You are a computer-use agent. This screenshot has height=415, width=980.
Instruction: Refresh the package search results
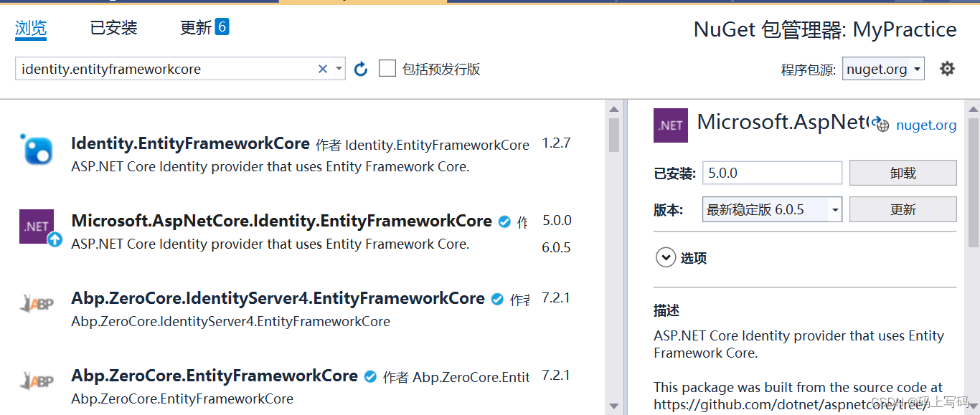click(361, 69)
